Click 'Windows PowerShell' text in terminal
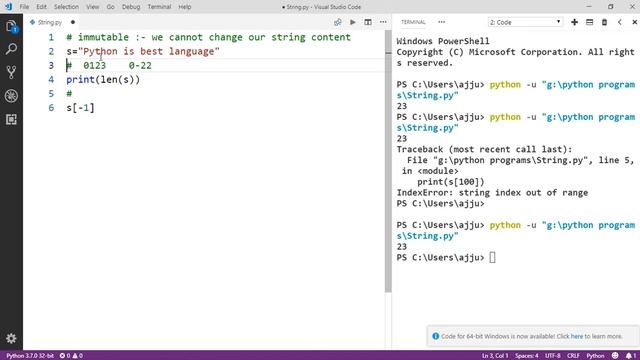The width and height of the screenshot is (640, 360). click(x=443, y=41)
